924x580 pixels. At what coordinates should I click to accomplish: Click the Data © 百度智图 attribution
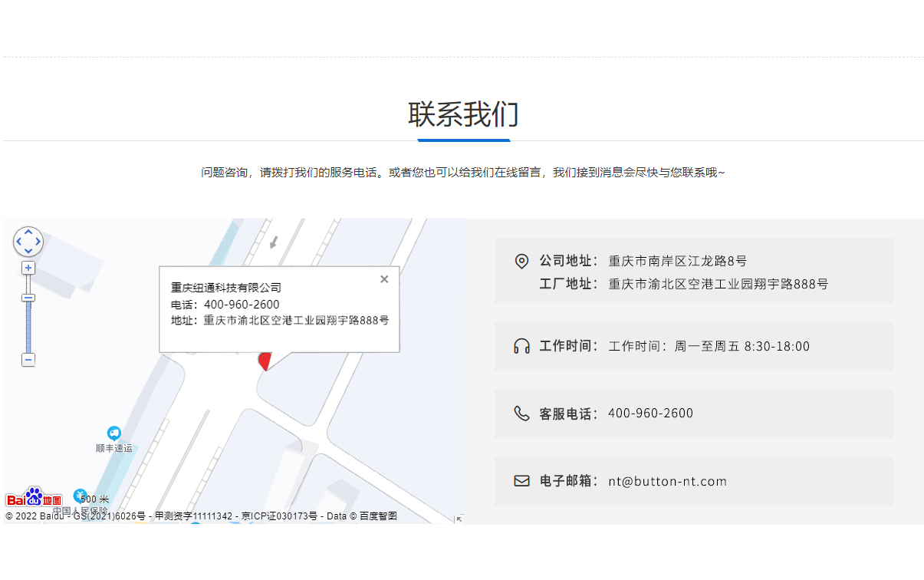tap(362, 516)
